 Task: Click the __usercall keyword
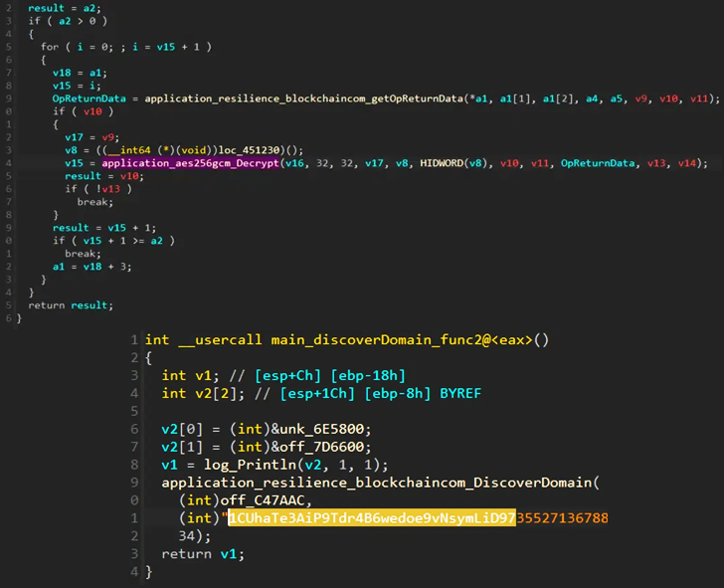pos(220,340)
